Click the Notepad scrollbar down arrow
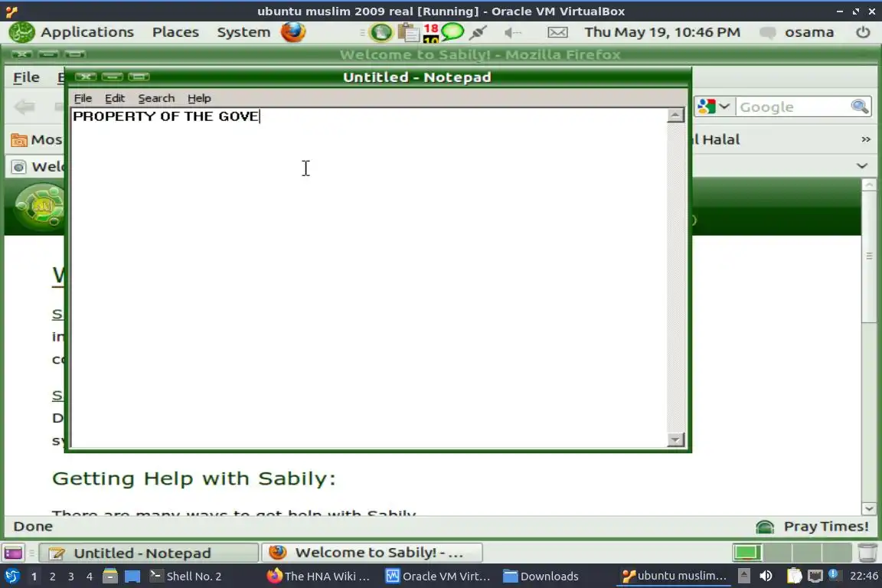Image resolution: width=882 pixels, height=588 pixels. point(675,439)
